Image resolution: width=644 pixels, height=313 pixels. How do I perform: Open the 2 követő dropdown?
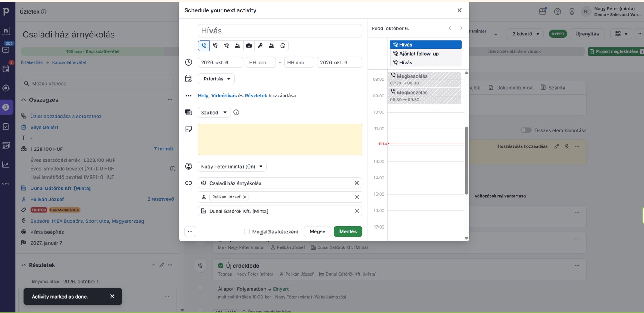(x=525, y=34)
